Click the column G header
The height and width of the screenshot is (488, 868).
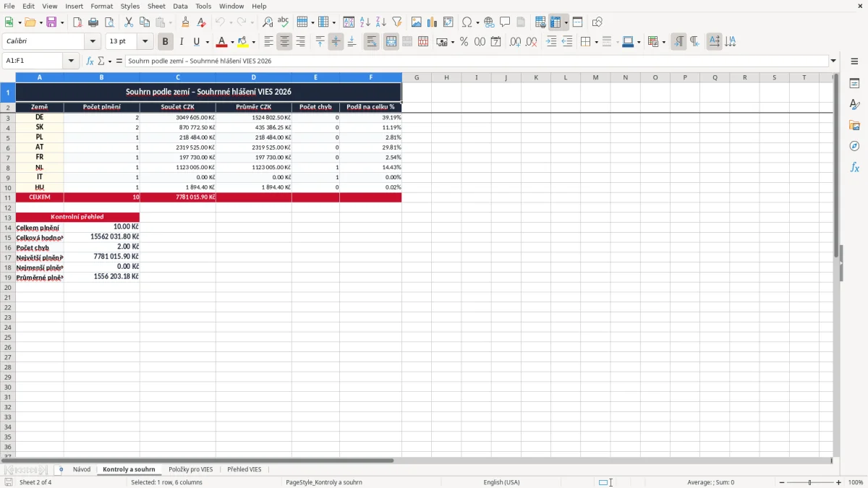417,77
